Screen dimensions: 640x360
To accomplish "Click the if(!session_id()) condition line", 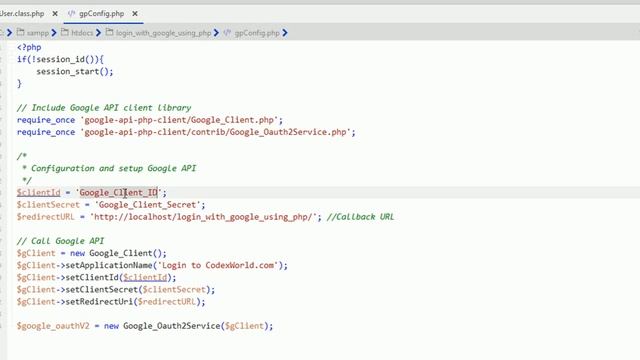I will [60, 59].
